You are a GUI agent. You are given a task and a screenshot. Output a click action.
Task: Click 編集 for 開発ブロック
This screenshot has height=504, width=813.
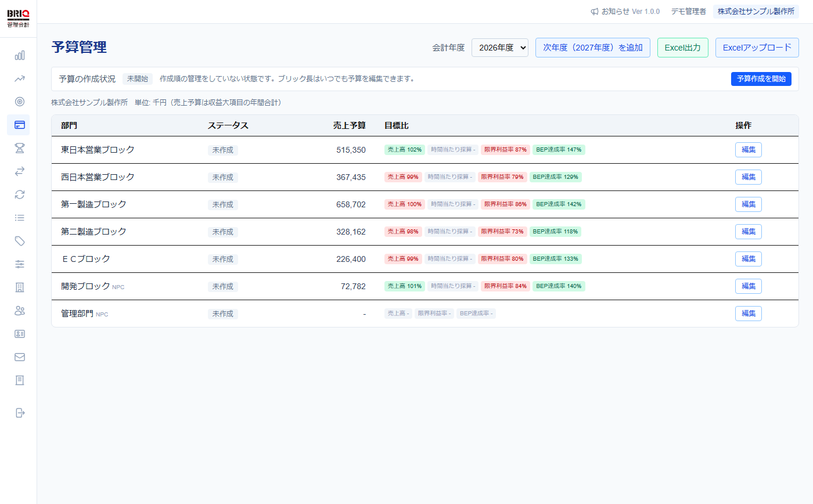749,286
